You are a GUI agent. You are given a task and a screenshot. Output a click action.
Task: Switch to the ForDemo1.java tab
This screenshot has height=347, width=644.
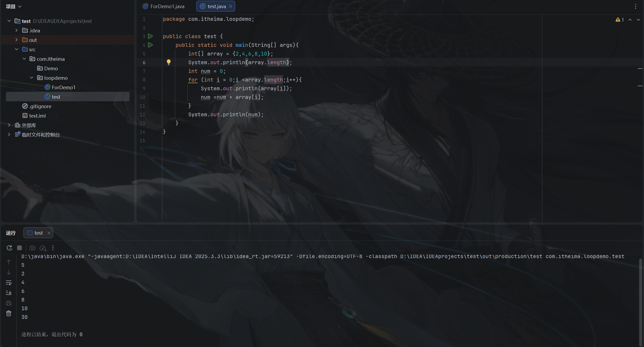163,6
